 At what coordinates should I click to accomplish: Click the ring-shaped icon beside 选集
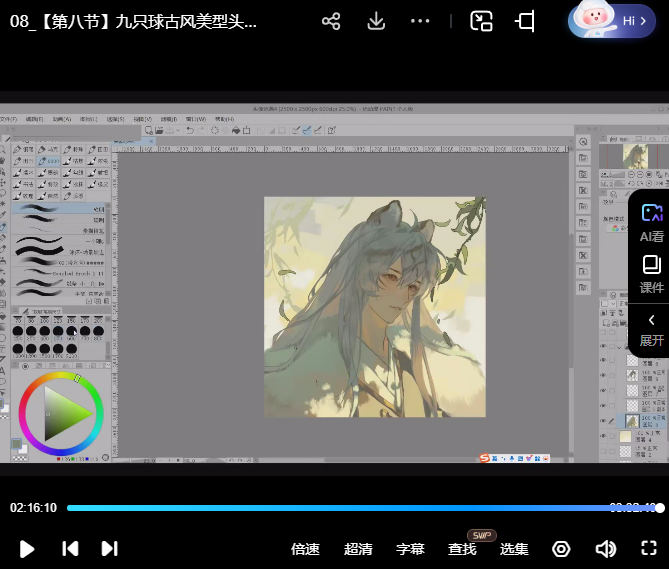tap(561, 549)
